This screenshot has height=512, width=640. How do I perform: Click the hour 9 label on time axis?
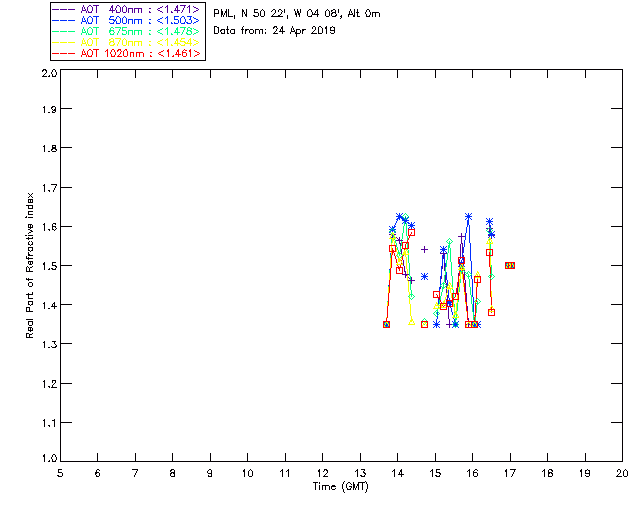210,474
